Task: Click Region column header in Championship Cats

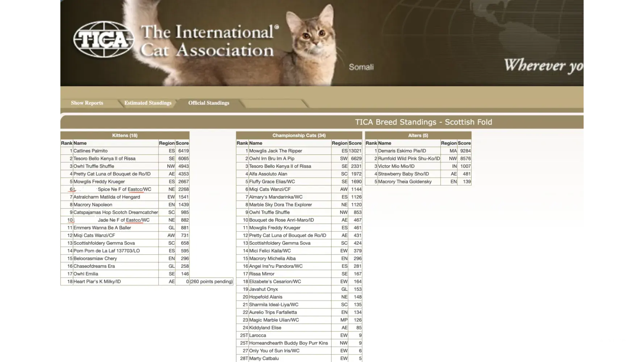Action: [339, 143]
